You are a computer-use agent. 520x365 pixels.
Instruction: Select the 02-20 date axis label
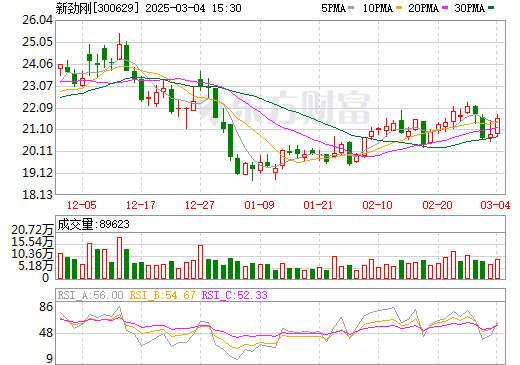pos(437,205)
